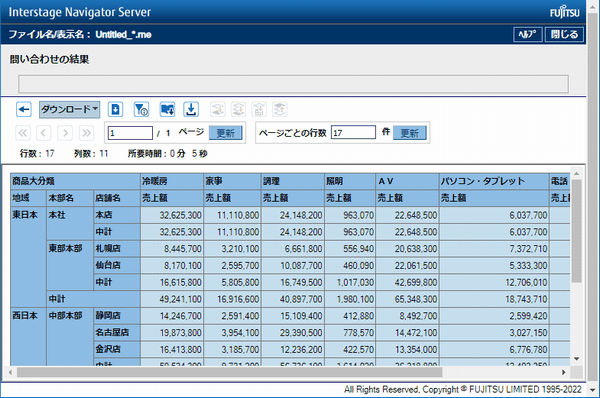Screen dimensions: 600x398
Task: Click the 調理 column header
Action: (x=293, y=181)
